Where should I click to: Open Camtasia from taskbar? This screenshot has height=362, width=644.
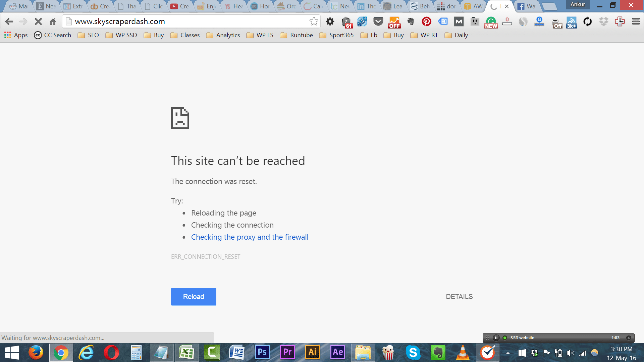212,353
